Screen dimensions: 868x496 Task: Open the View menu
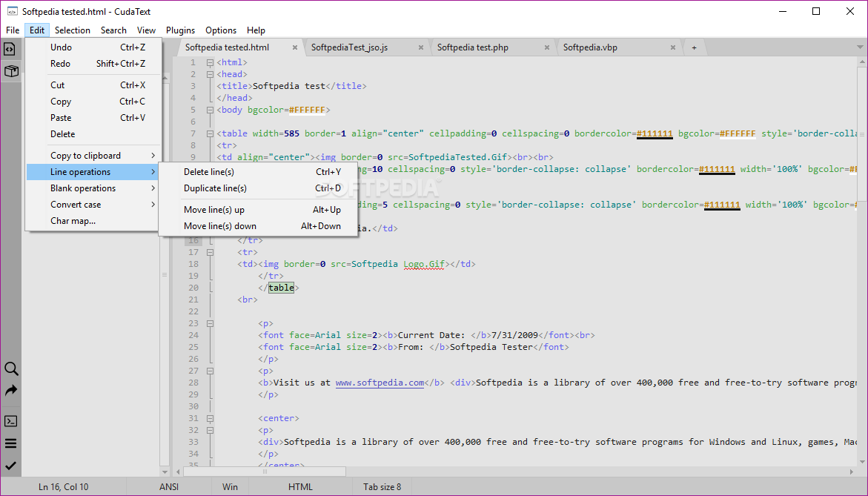click(146, 30)
